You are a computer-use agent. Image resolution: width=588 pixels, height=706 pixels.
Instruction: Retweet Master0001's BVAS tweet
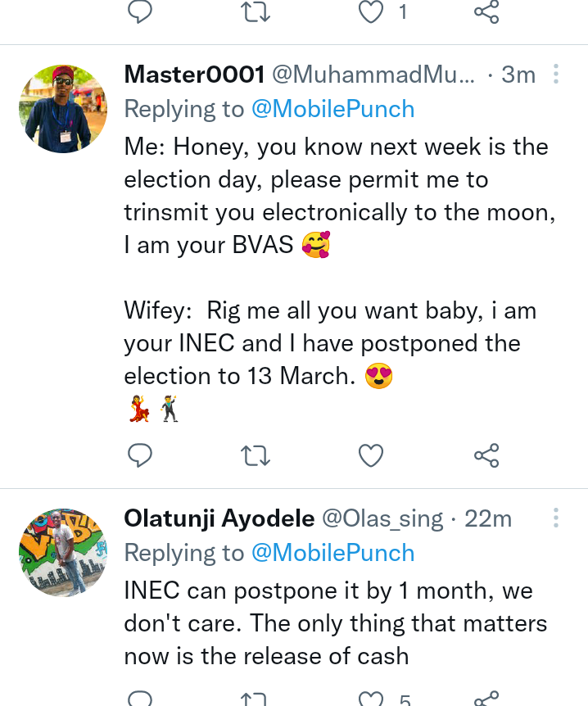[256, 455]
